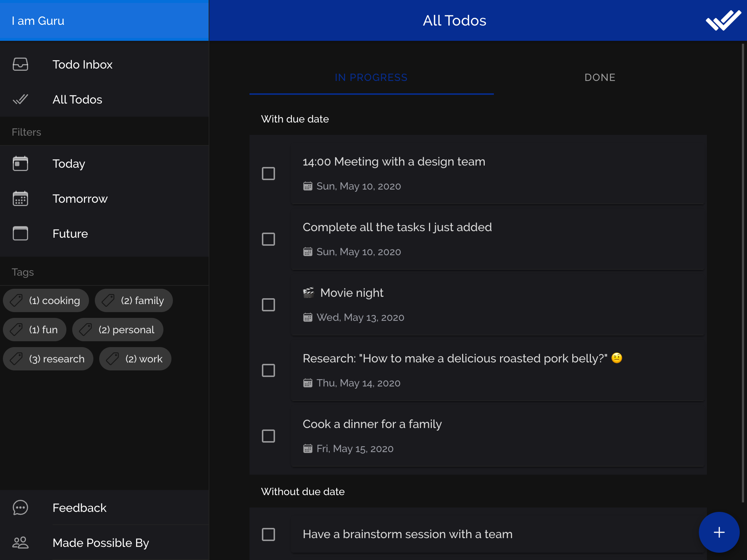Tick the Movie night checkbox
Image resolution: width=747 pixels, height=560 pixels.
(x=268, y=305)
